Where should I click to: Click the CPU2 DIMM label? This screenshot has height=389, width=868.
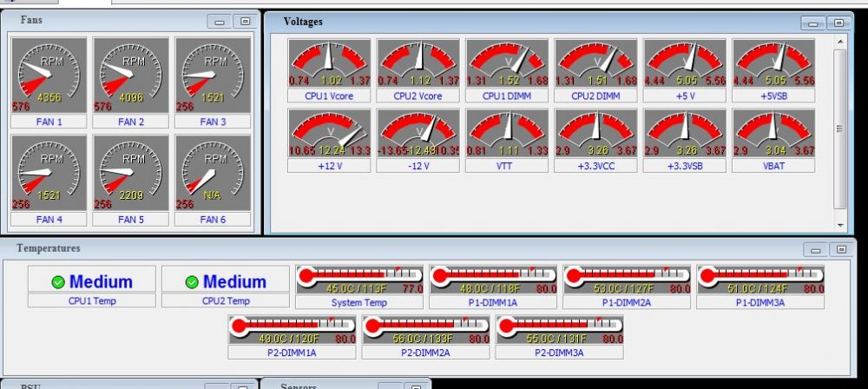point(595,96)
